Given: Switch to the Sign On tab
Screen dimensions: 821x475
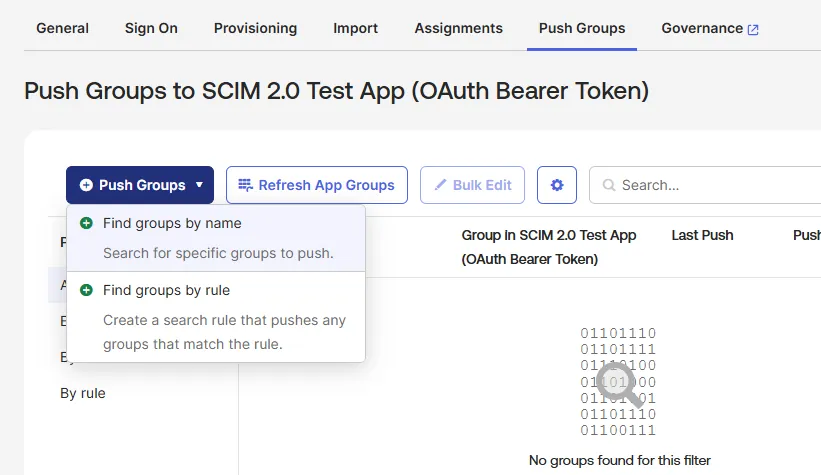Looking at the screenshot, I should [x=151, y=28].
